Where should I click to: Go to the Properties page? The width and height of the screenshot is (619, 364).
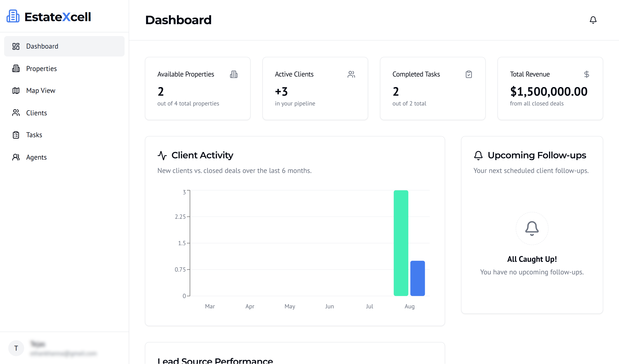[41, 68]
